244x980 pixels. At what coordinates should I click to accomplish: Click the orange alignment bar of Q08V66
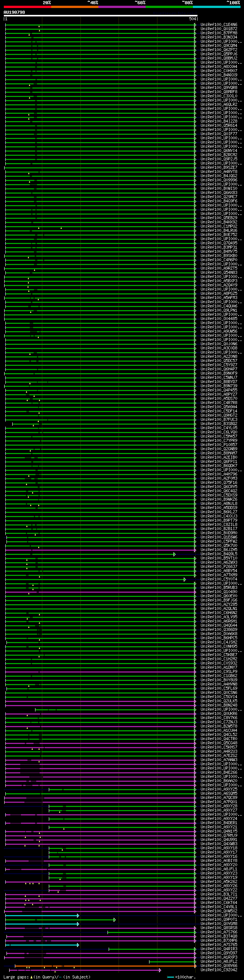105,966
